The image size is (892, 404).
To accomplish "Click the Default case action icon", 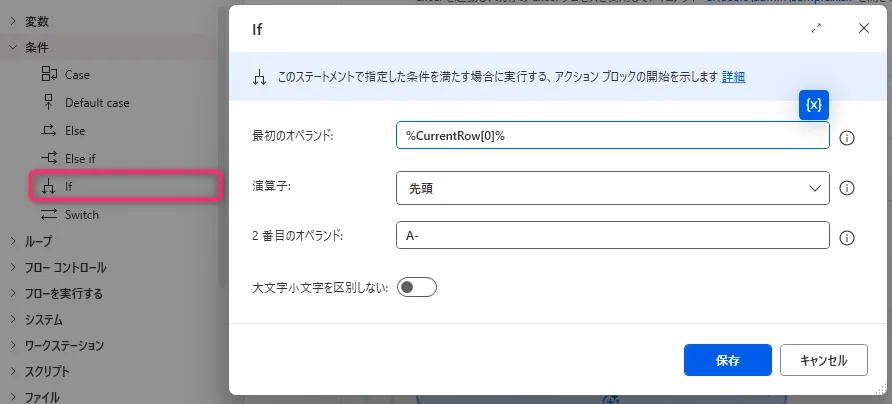I will tap(48, 102).
